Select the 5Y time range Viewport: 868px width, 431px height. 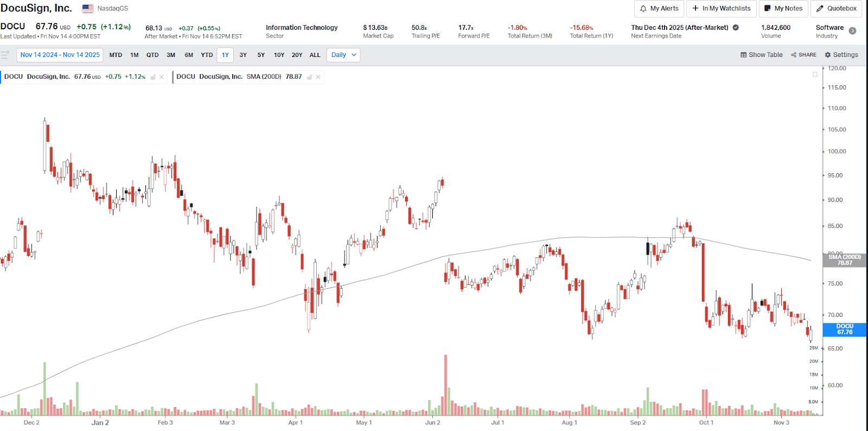(261, 55)
